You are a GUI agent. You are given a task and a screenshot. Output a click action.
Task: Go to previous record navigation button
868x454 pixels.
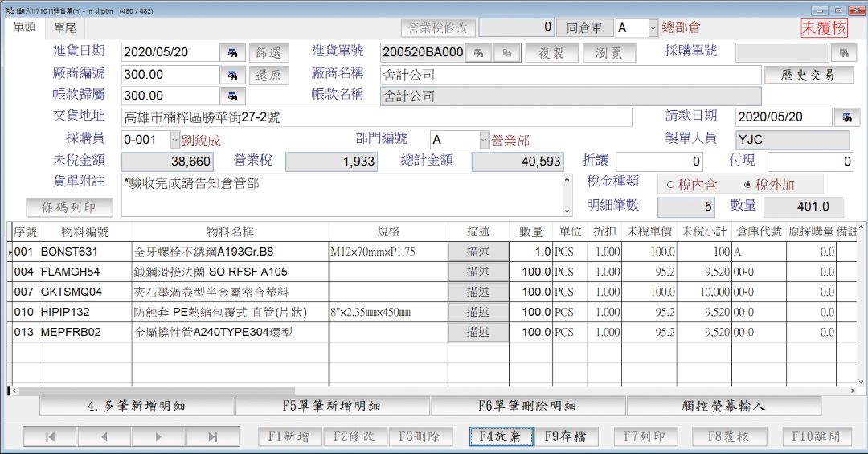click(x=104, y=436)
